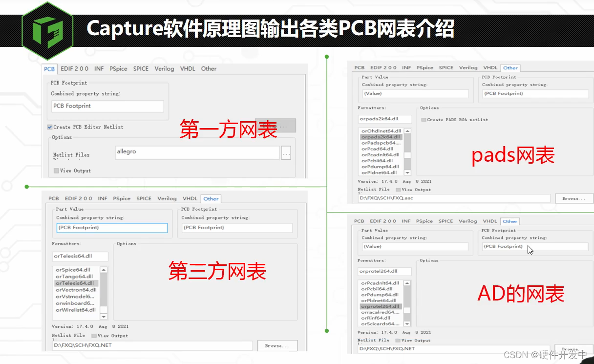This screenshot has height=364, width=594.
Task: Click scroll-up arrow beside orOhdlnet64.dll
Action: click(x=407, y=131)
